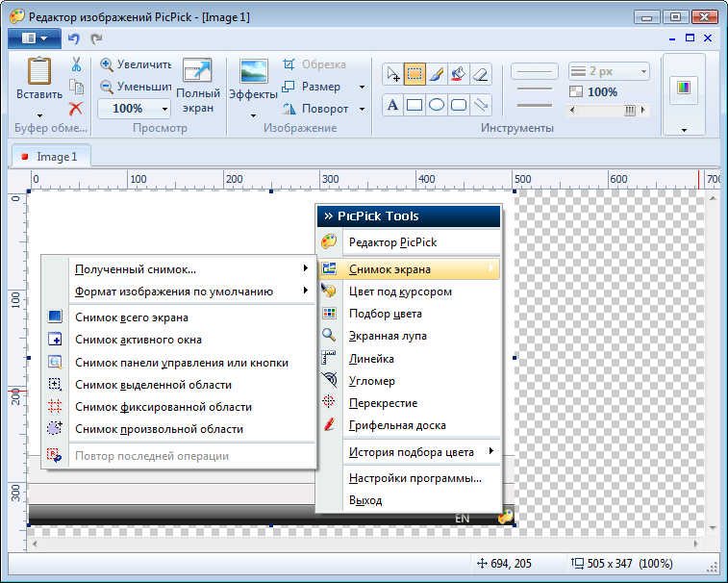Click the vertical scrollbar down arrow
The image size is (728, 583).
pyautogui.click(x=713, y=528)
